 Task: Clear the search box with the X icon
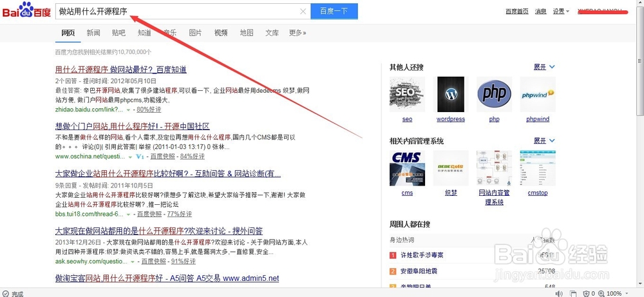point(303,12)
